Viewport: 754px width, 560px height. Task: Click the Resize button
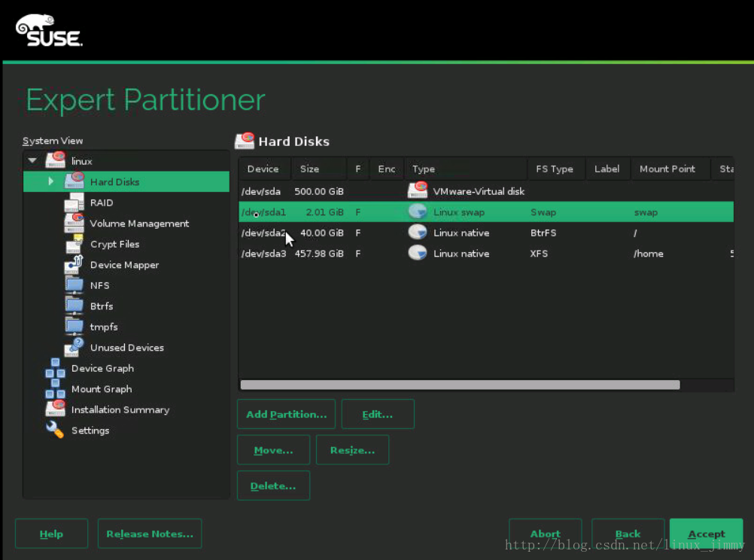pos(352,450)
